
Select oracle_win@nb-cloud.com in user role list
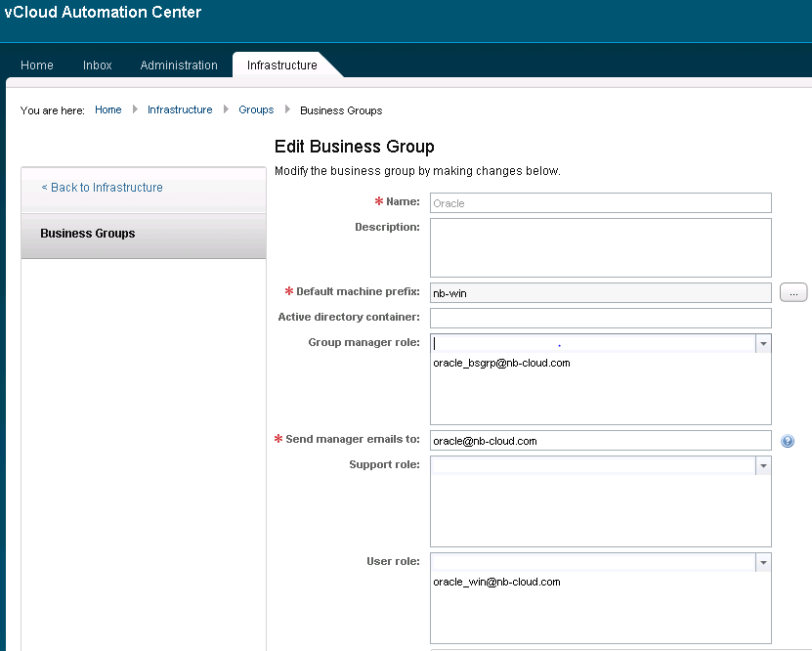(x=496, y=583)
